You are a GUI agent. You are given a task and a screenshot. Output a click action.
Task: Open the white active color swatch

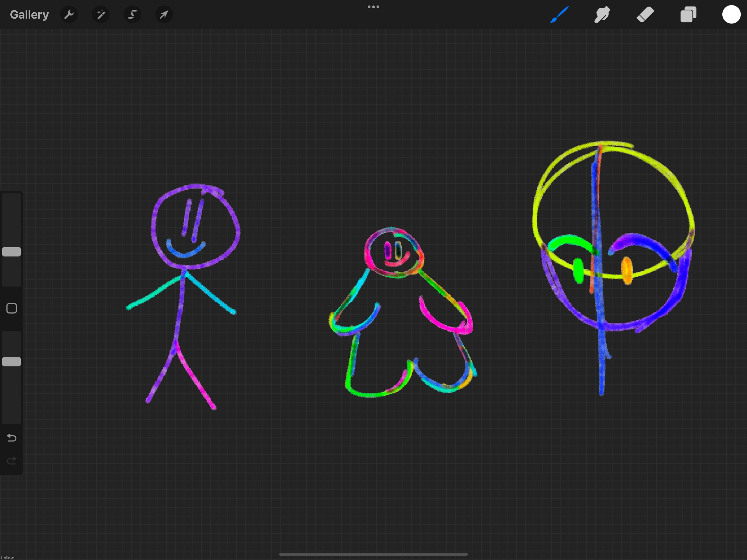click(x=731, y=14)
